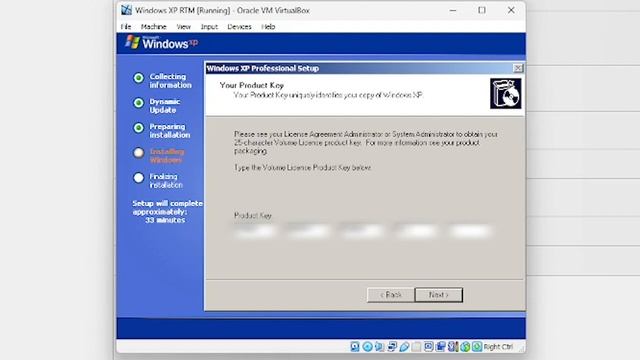The height and width of the screenshot is (360, 640).
Task: Click the network adapters status icon
Action: click(x=392, y=347)
